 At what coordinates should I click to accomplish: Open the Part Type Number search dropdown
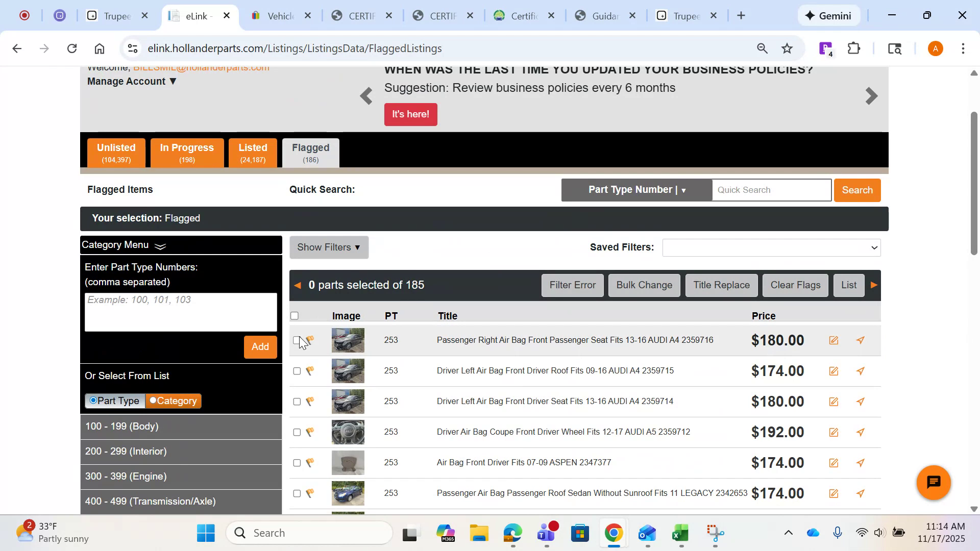click(x=636, y=189)
